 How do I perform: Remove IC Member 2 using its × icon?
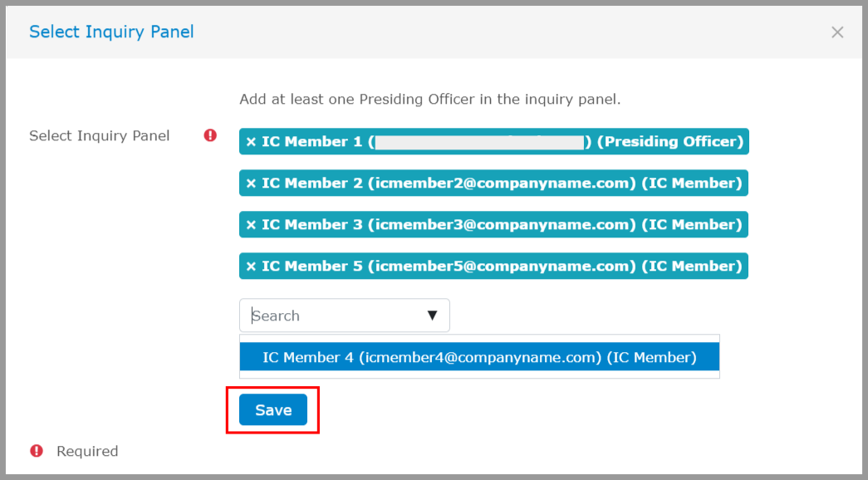click(x=251, y=184)
